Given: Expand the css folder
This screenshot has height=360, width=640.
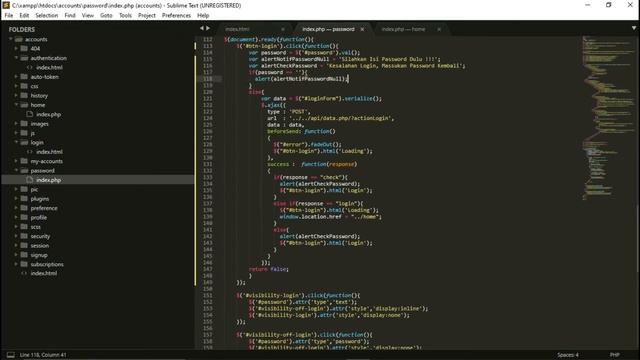Looking at the screenshot, I should [16, 86].
